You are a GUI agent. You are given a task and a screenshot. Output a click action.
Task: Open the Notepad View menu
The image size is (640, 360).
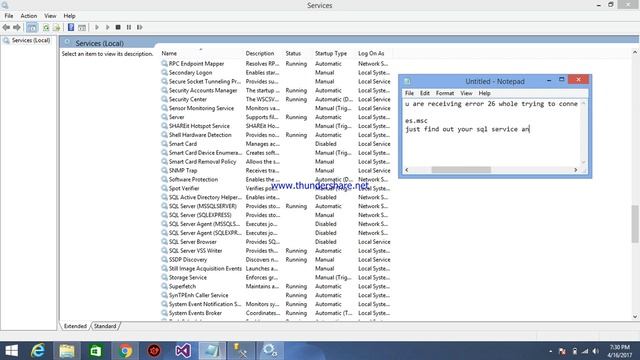coord(466,93)
